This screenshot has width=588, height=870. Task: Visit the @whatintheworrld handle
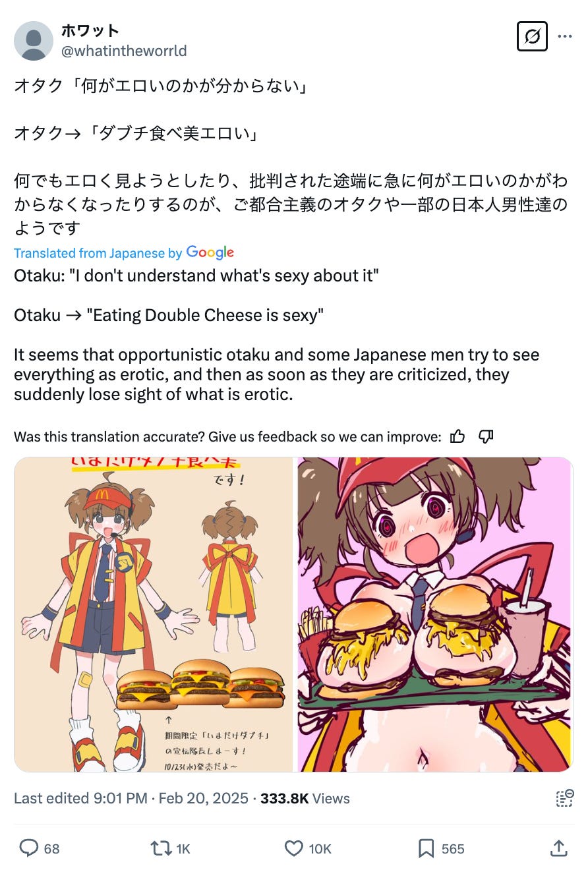click(124, 51)
